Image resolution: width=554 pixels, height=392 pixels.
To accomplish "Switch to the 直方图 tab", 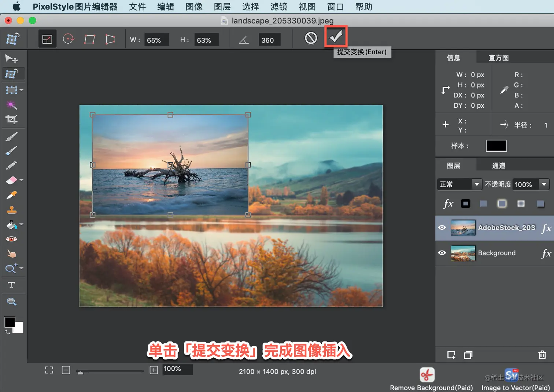I will pos(498,58).
